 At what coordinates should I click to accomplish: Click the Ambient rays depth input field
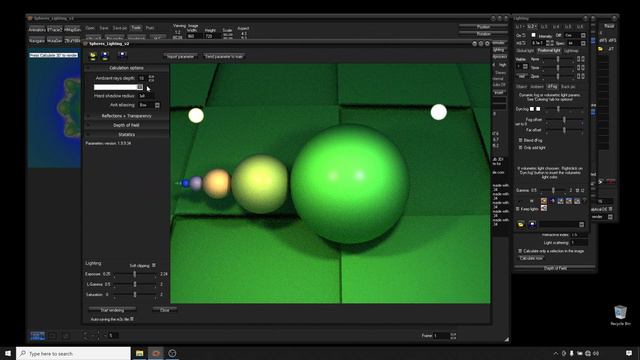point(142,78)
